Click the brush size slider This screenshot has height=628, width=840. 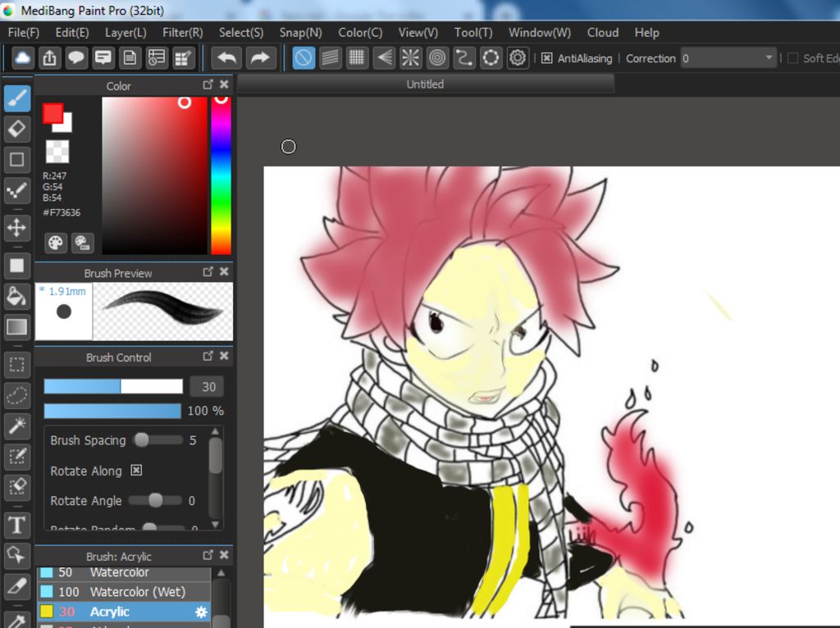(x=113, y=386)
